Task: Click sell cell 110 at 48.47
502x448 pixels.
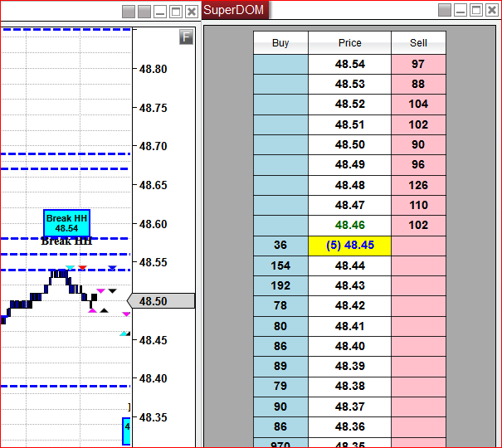Action: tap(418, 206)
